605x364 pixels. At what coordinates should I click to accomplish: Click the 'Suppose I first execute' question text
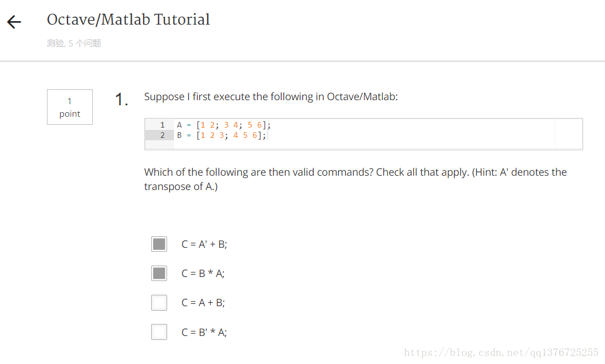click(x=271, y=97)
